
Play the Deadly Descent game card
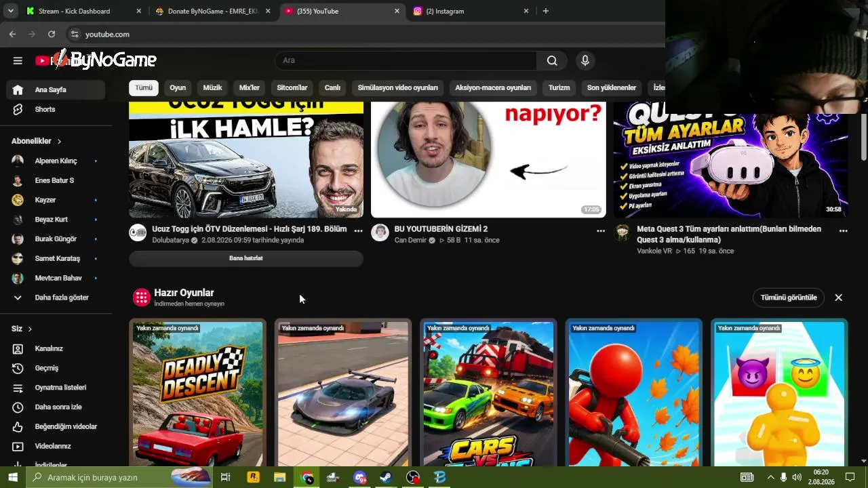(x=197, y=393)
